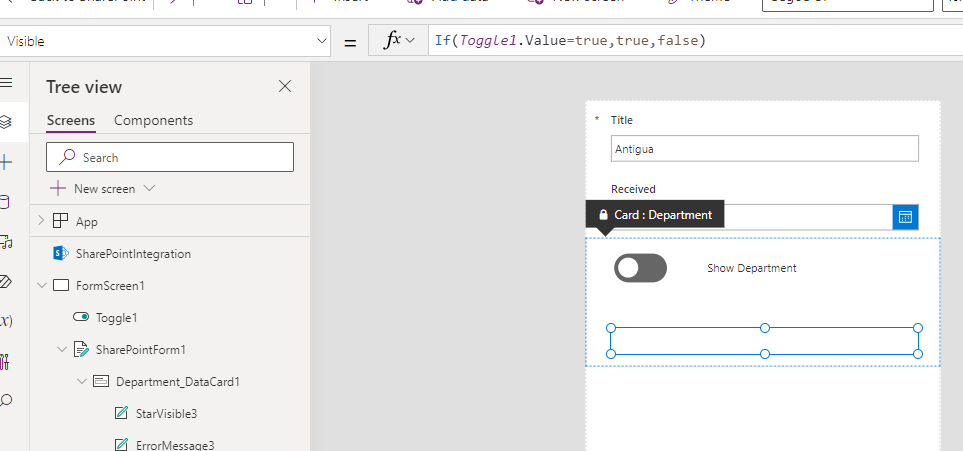
Task: Expand the App node chevron
Action: [41, 221]
